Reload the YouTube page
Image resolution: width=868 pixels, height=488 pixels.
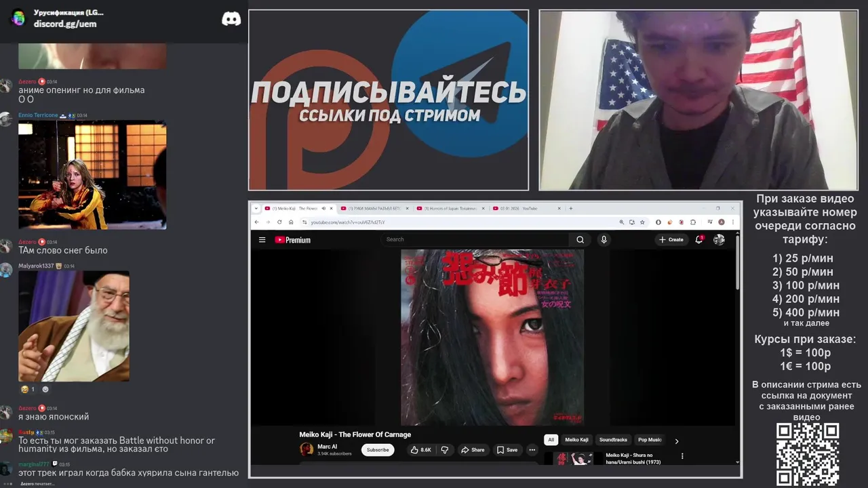coord(279,222)
